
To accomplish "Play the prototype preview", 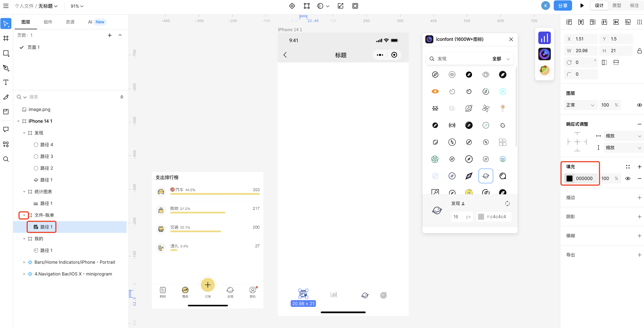I will click(x=582, y=6).
